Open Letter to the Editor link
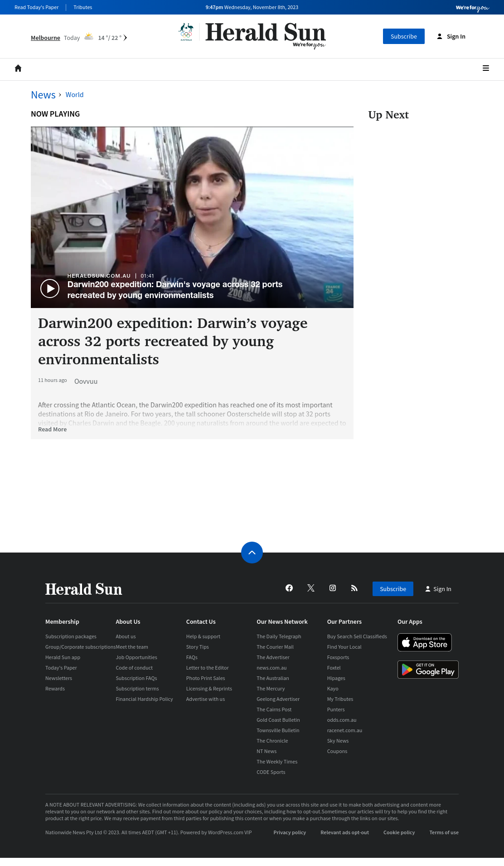Screen dimensions: 504x866 [x=208, y=668]
